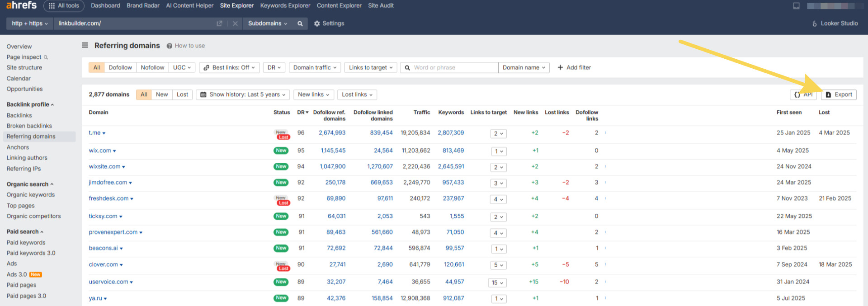Toggle the hamburger sidebar menu icon

point(85,45)
